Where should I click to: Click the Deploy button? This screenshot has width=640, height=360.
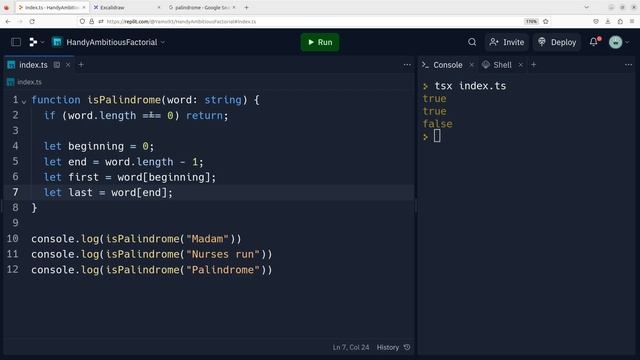557,42
